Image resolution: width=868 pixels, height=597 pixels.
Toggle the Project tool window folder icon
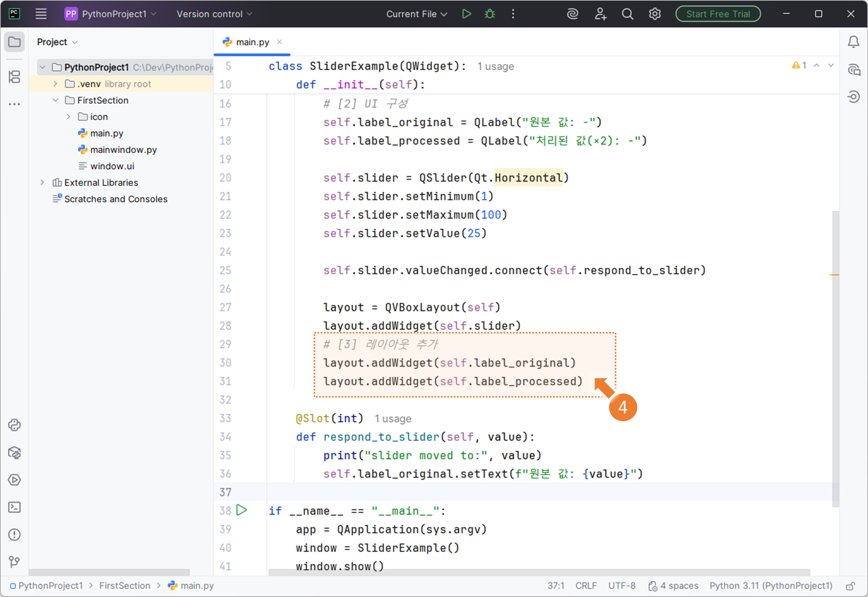pyautogui.click(x=14, y=42)
